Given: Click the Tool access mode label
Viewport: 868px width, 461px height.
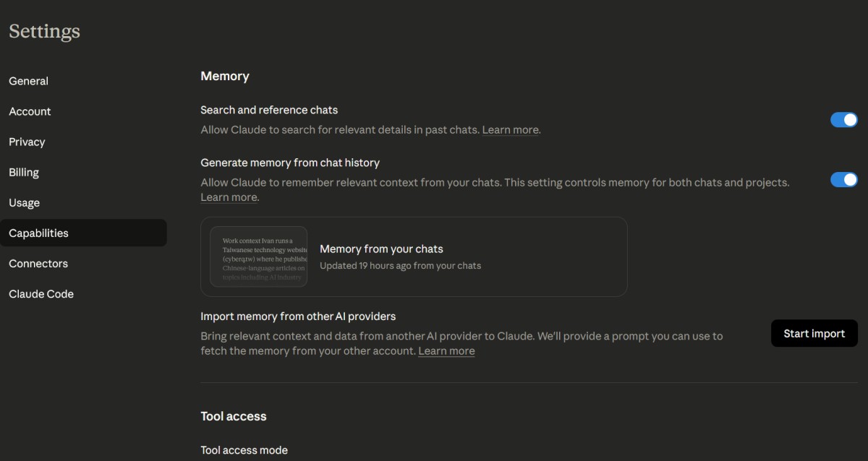Looking at the screenshot, I should (244, 450).
